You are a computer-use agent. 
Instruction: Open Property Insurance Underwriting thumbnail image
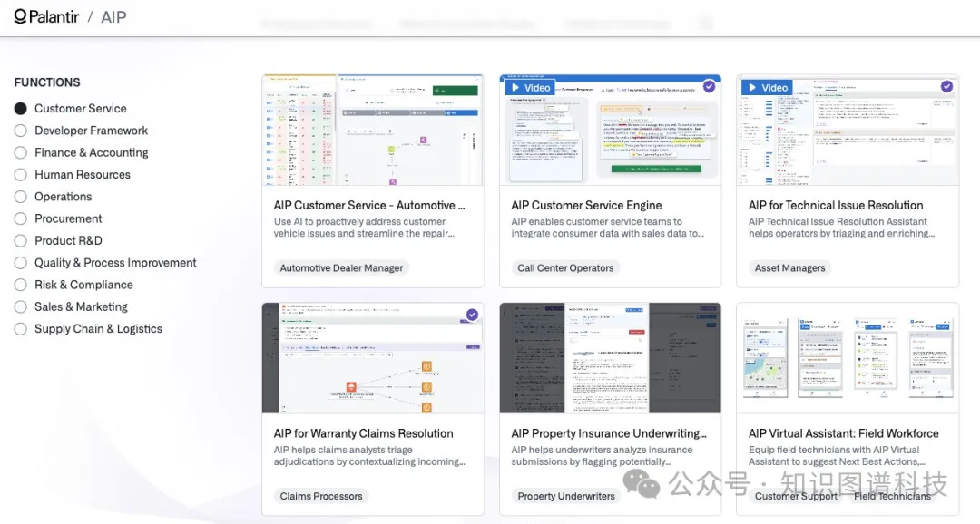(x=610, y=358)
